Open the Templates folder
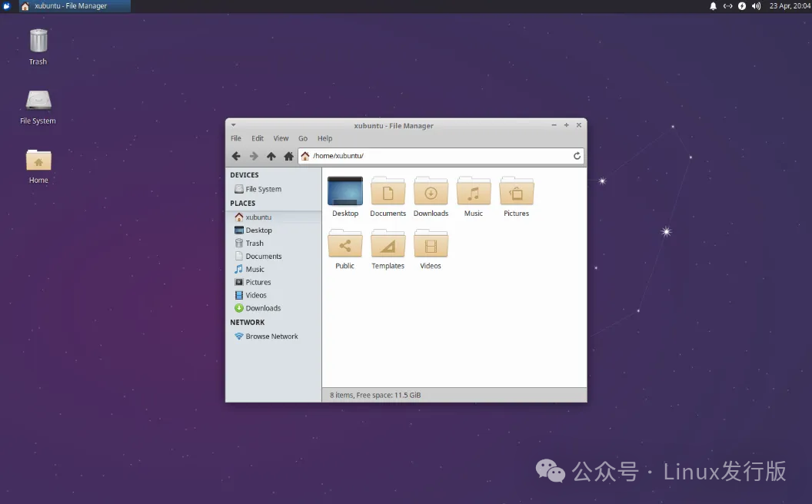 click(388, 244)
